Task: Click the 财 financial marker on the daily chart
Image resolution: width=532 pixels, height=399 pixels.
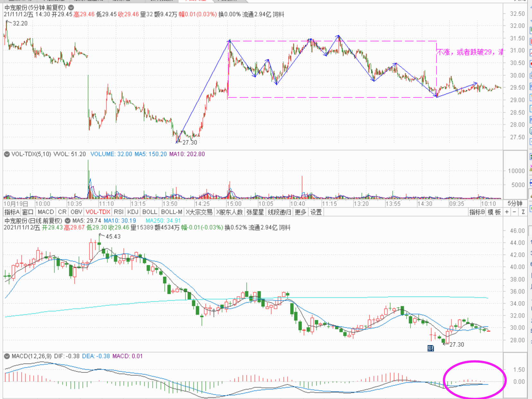Action: (x=430, y=349)
